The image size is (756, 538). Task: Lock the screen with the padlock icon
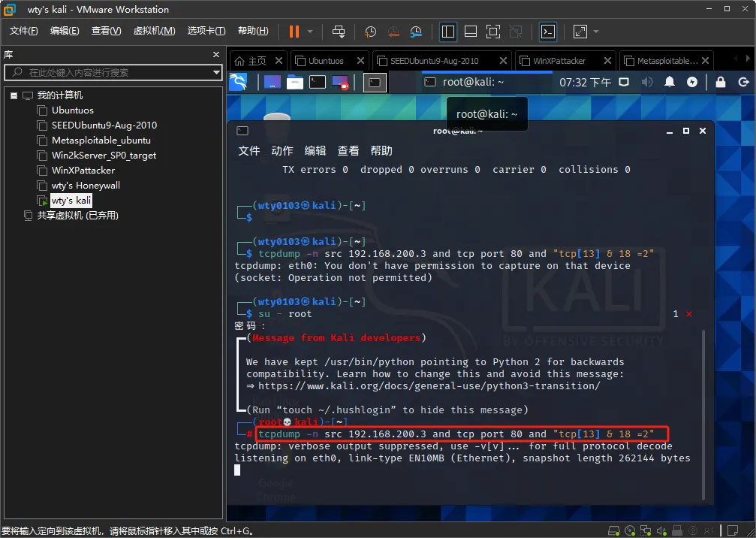[720, 82]
